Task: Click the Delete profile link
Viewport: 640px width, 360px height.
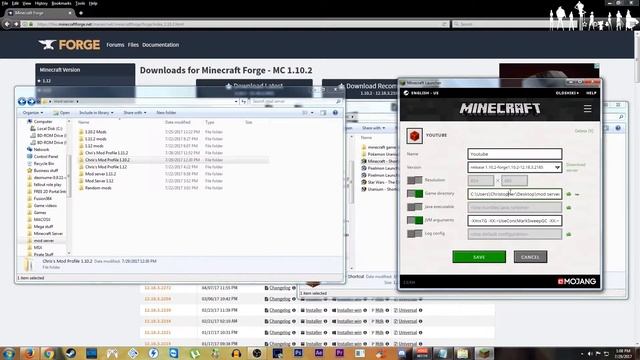Action: pyautogui.click(x=584, y=131)
